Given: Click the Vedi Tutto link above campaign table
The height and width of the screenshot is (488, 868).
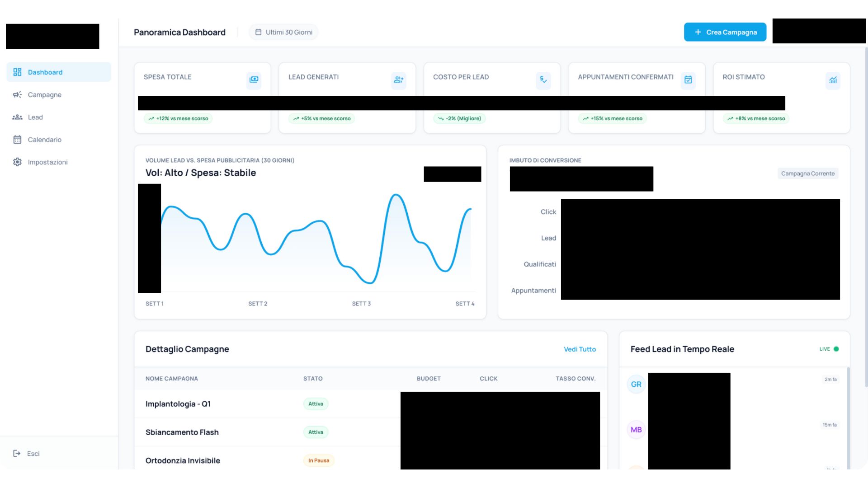Looking at the screenshot, I should pyautogui.click(x=580, y=349).
